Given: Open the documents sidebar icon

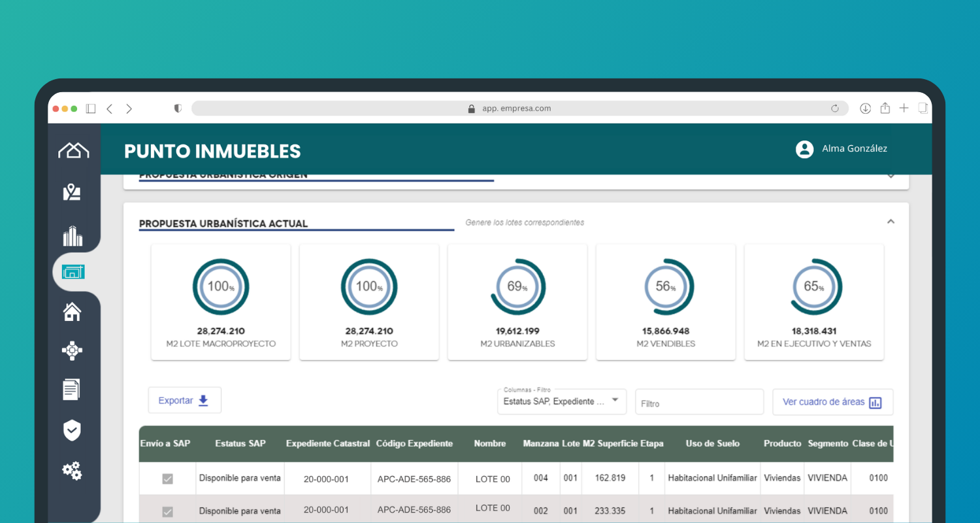Looking at the screenshot, I should 71,390.
